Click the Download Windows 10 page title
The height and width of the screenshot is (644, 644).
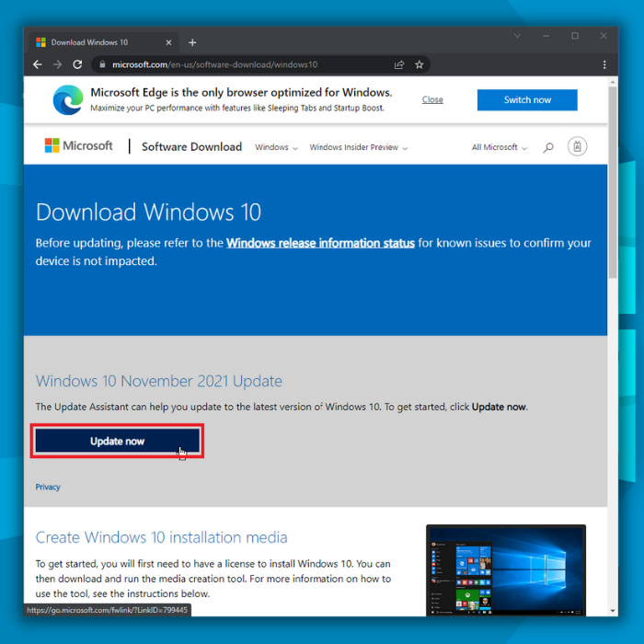(148, 213)
